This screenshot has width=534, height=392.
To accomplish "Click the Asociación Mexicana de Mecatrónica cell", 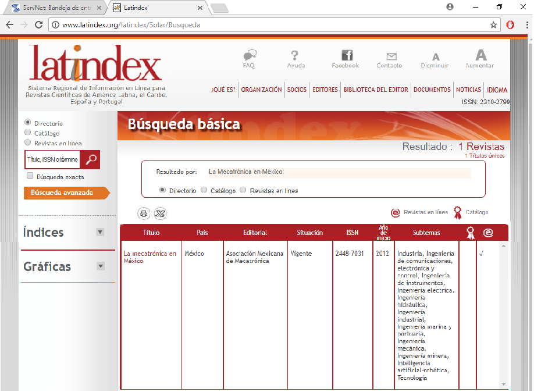I will (255, 257).
